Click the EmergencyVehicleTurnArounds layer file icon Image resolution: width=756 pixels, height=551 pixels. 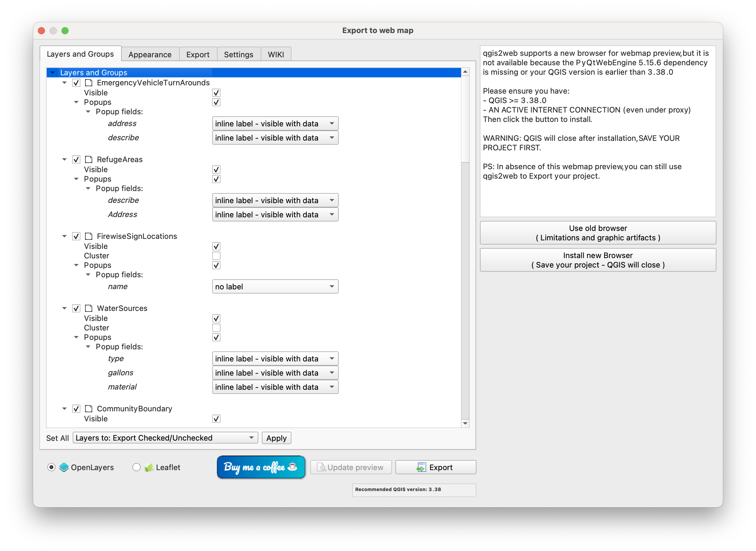coord(88,83)
